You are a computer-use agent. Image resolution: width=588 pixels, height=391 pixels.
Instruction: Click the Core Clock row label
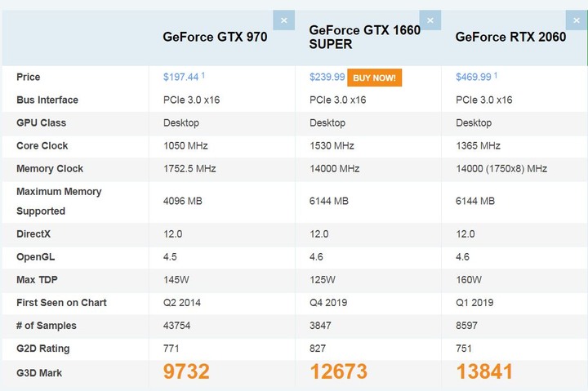click(42, 145)
